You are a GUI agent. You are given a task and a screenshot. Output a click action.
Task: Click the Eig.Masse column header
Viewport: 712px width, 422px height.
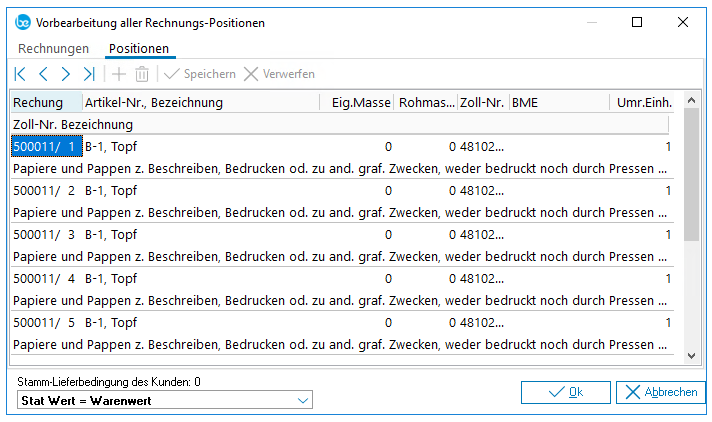[x=361, y=102]
